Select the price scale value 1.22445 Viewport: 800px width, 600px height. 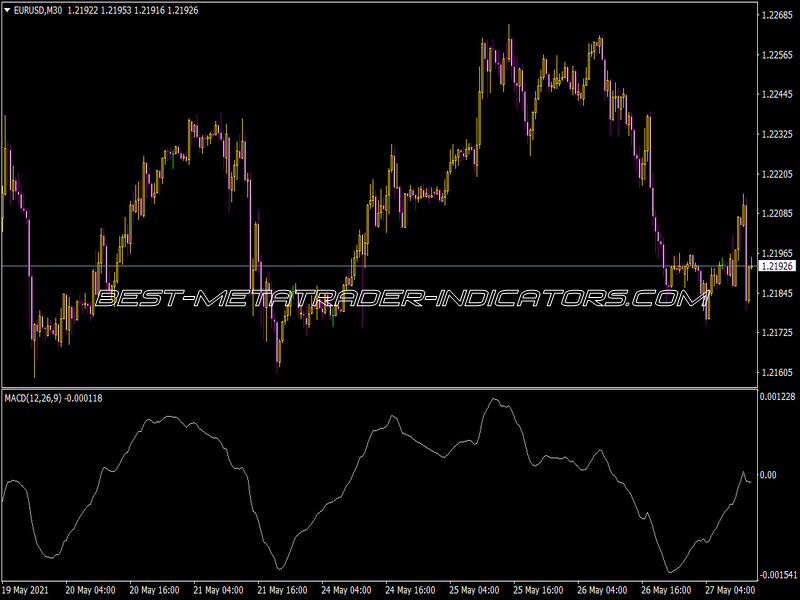pos(777,94)
